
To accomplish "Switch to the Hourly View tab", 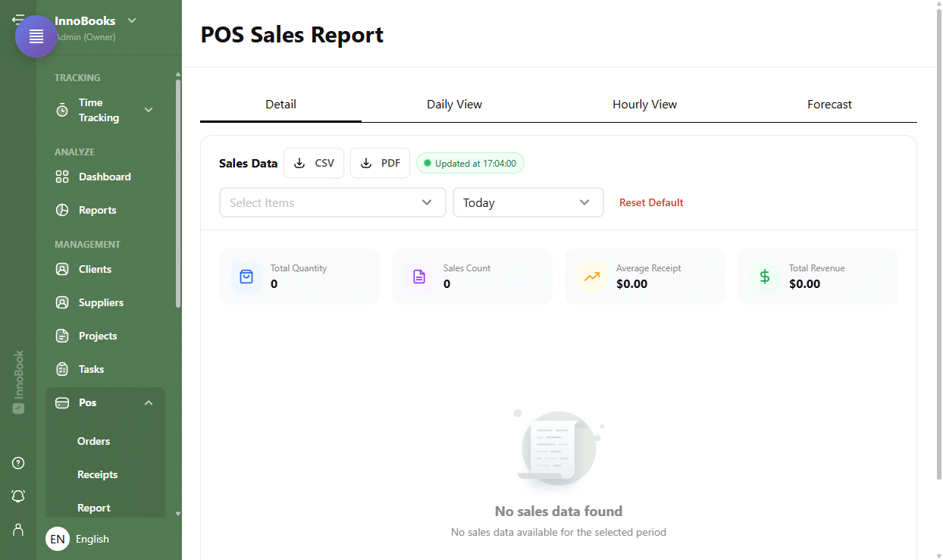I will pos(644,105).
